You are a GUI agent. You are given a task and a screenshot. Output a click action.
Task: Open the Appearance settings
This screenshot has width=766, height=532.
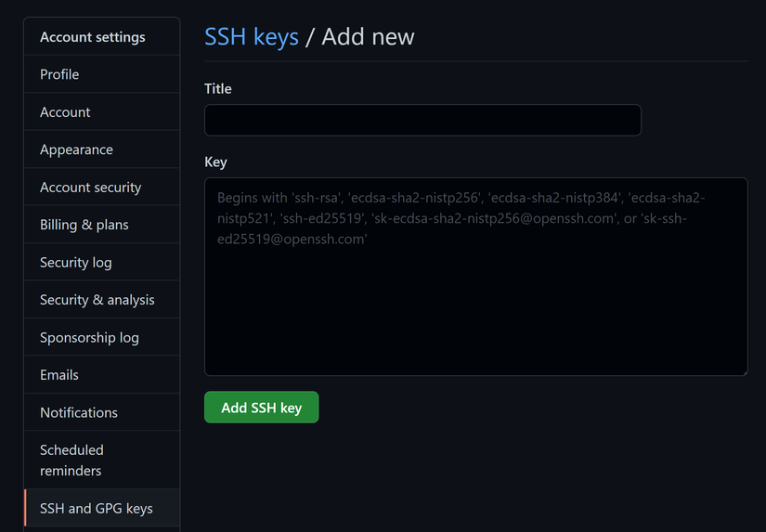point(76,149)
